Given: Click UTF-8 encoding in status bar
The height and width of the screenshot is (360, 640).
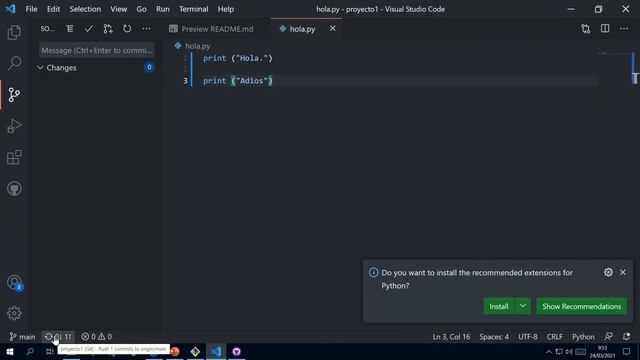Looking at the screenshot, I should (528, 337).
